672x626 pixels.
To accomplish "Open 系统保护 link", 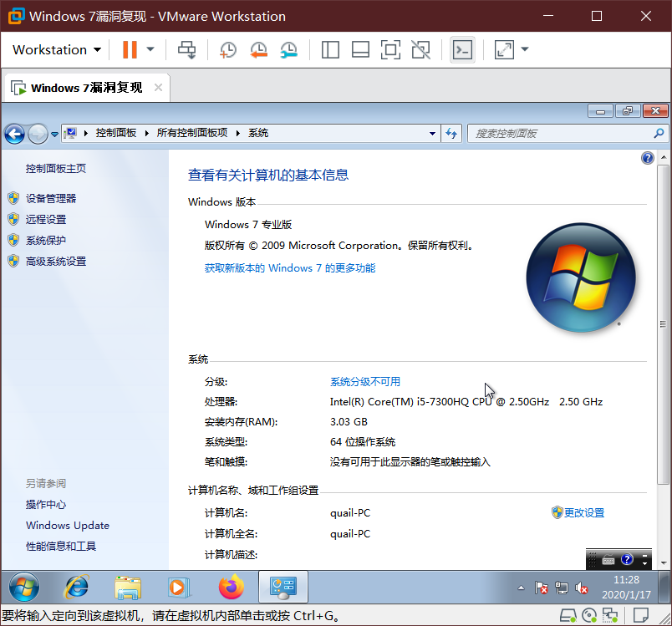I will click(46, 241).
